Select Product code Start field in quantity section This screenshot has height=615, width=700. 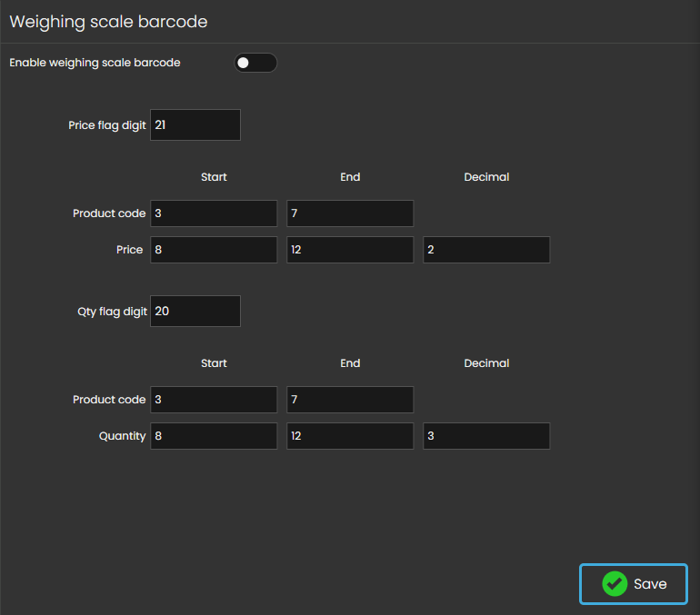(214, 400)
